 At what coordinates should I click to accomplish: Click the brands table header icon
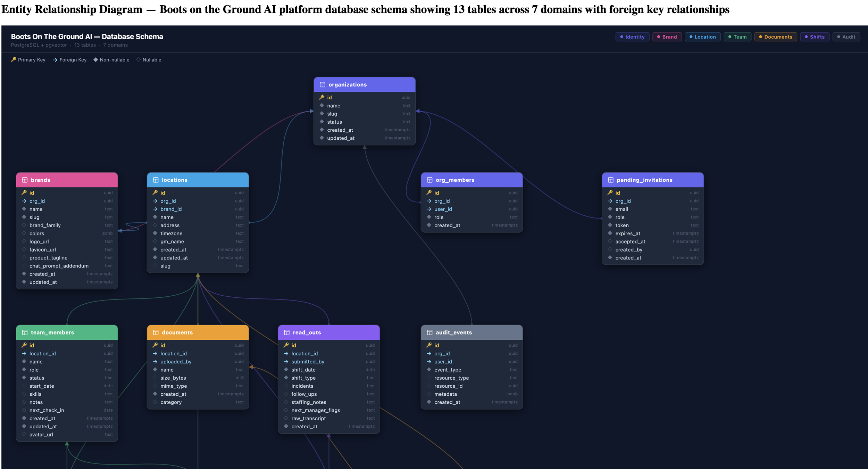tap(25, 180)
